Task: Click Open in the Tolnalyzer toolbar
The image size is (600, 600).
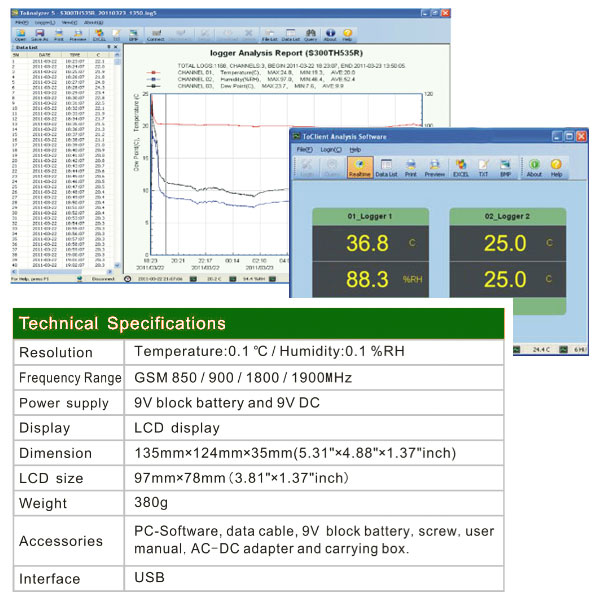Action: (x=20, y=35)
